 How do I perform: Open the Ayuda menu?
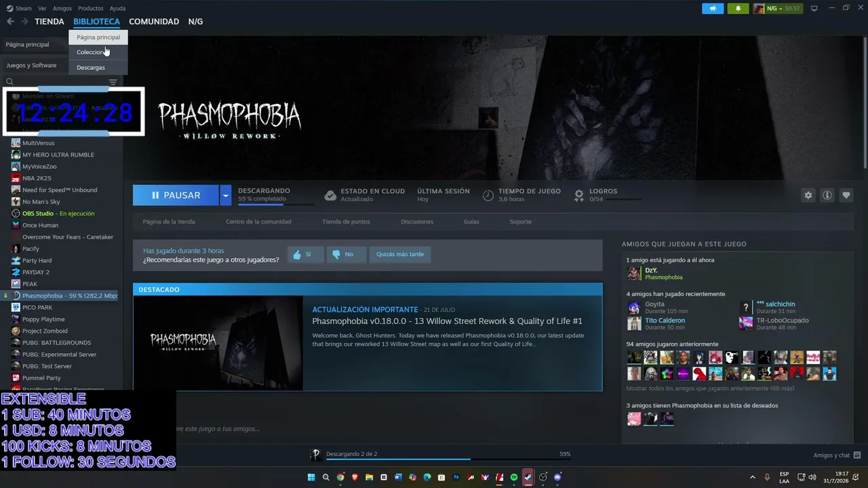[x=117, y=8]
